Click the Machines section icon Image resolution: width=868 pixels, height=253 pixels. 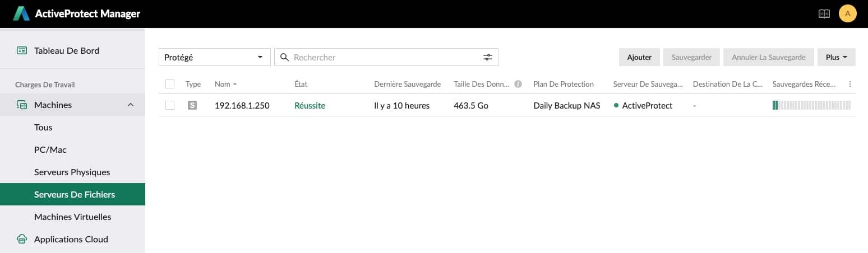click(x=22, y=105)
